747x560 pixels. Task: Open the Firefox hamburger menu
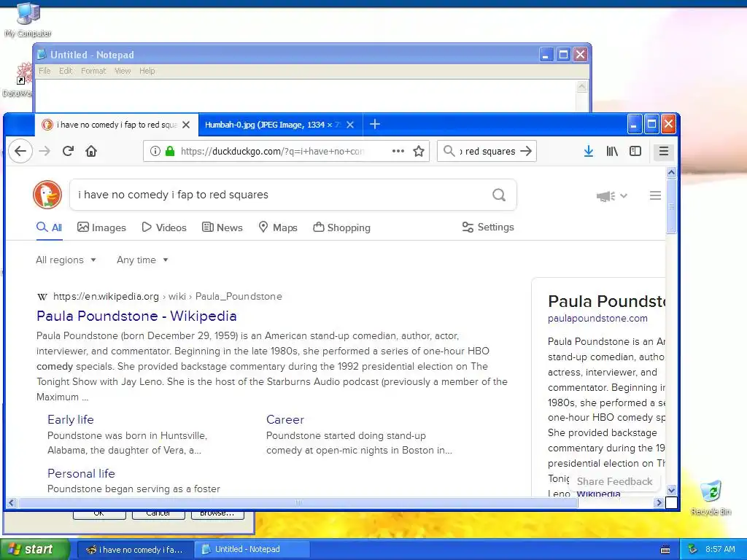(664, 152)
